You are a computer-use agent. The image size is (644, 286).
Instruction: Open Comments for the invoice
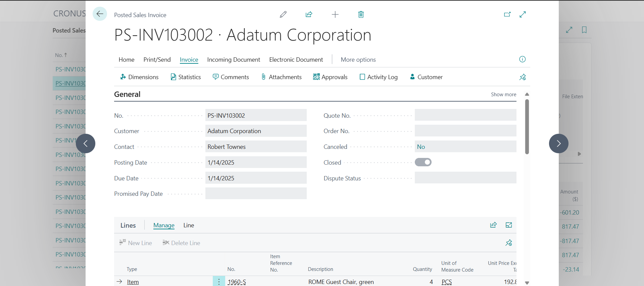pos(231,77)
